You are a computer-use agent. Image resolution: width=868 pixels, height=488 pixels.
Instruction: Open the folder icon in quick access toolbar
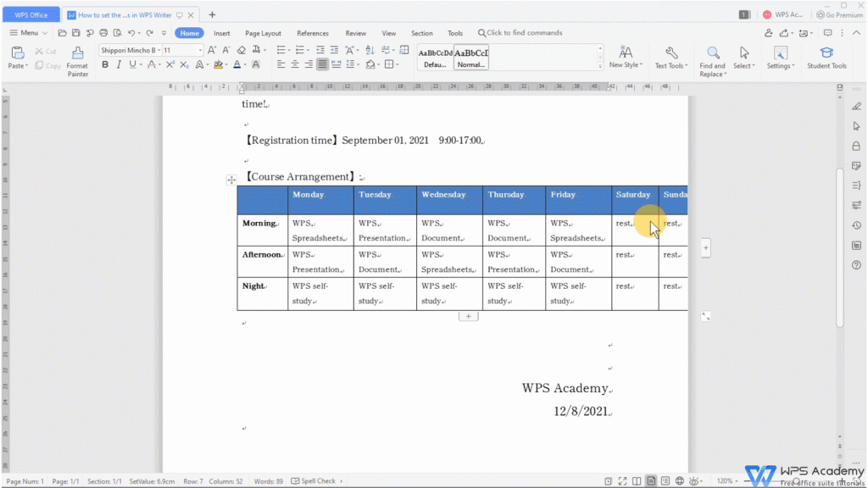[62, 33]
